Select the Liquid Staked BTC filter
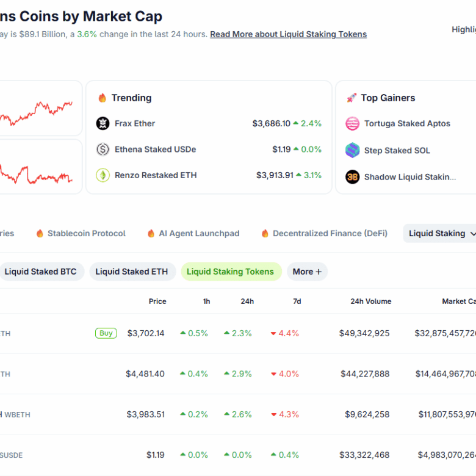Image resolution: width=476 pixels, height=476 pixels. 41,272
